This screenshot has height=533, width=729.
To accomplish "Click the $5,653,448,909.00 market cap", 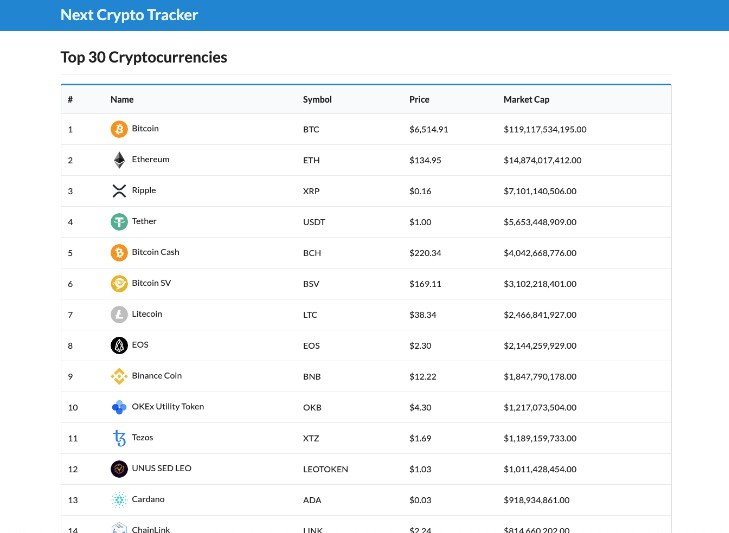I will click(540, 222).
